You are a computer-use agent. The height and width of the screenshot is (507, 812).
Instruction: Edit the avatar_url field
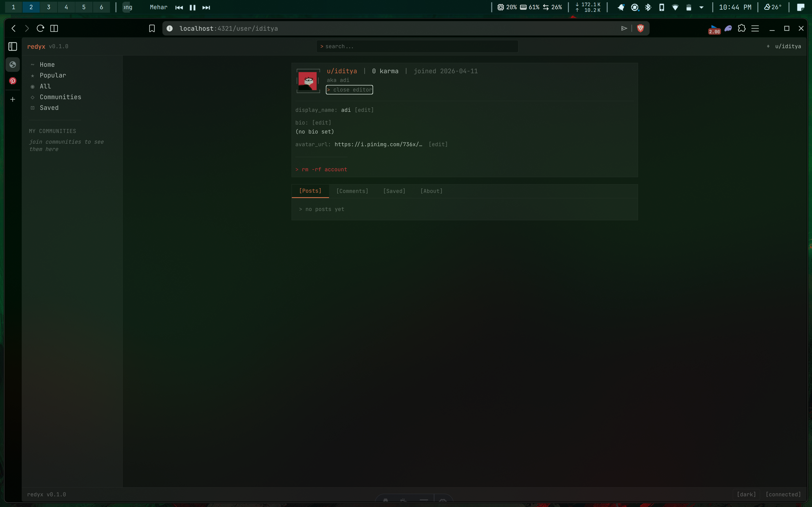pos(438,144)
